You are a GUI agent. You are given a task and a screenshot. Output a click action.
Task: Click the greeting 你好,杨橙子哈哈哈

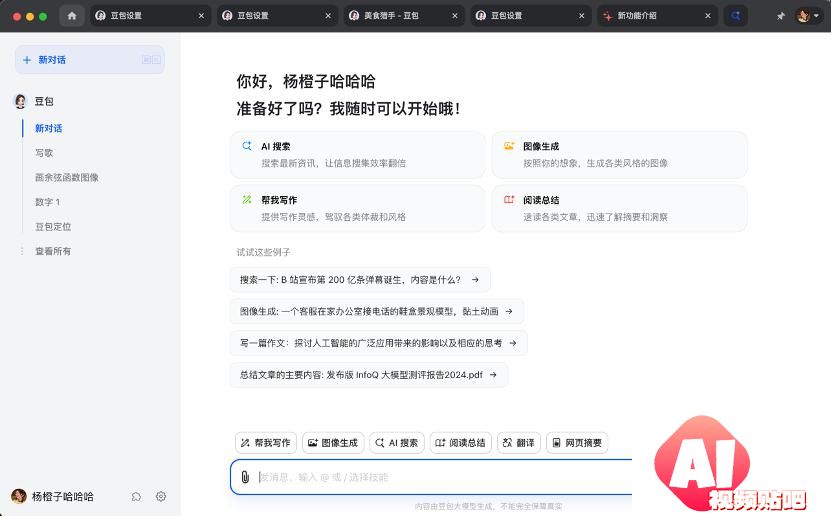coord(306,82)
